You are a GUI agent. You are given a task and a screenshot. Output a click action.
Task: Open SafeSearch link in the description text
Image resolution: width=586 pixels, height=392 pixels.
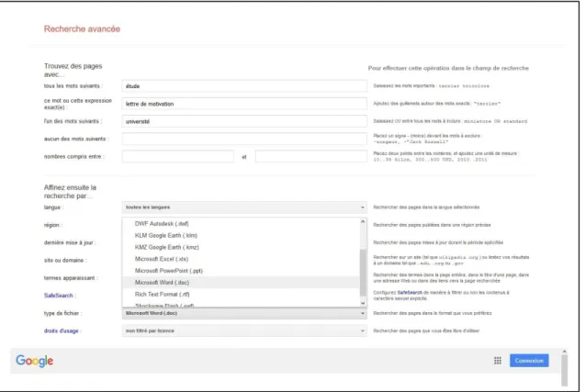(x=410, y=293)
